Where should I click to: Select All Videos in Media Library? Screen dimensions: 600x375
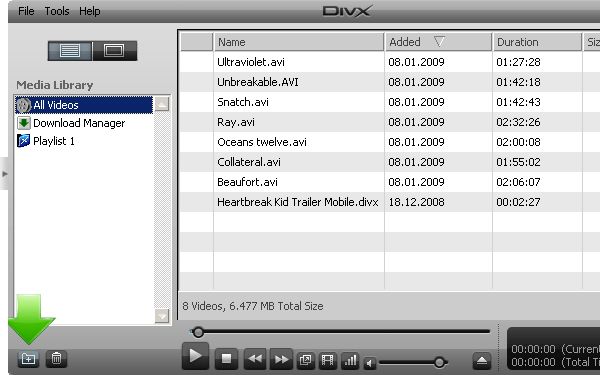coord(84,105)
